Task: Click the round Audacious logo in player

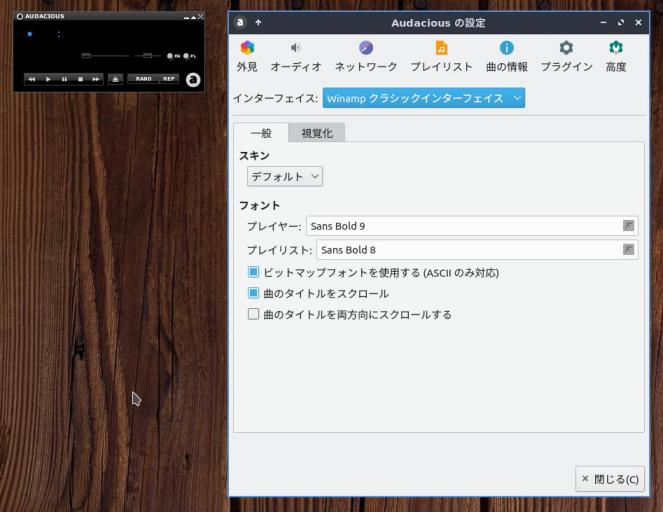Action: 193,79
